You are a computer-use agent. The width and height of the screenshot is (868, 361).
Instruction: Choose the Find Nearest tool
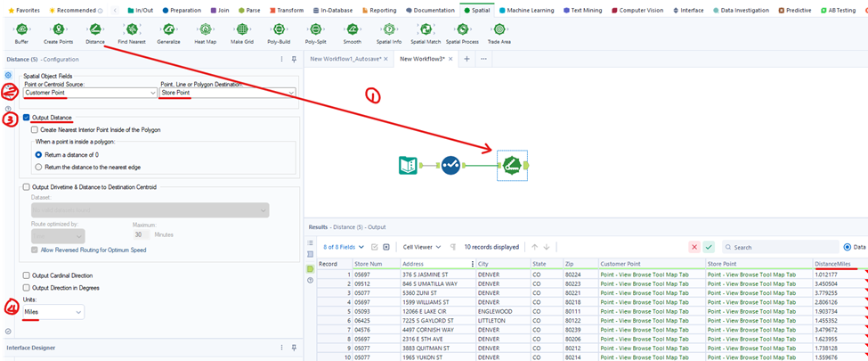pyautogui.click(x=131, y=30)
